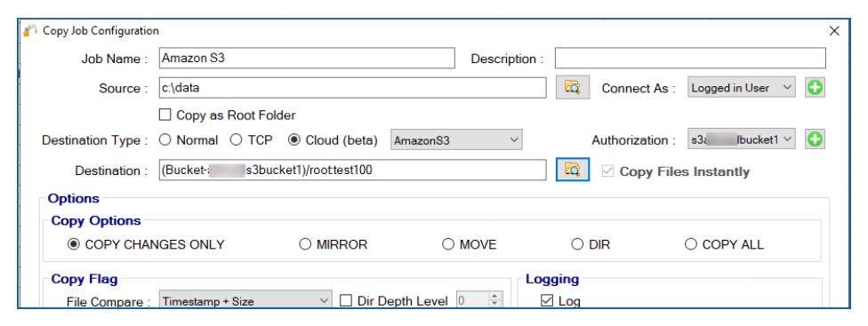
Task: Click the Job Name field
Action: [x=307, y=58]
